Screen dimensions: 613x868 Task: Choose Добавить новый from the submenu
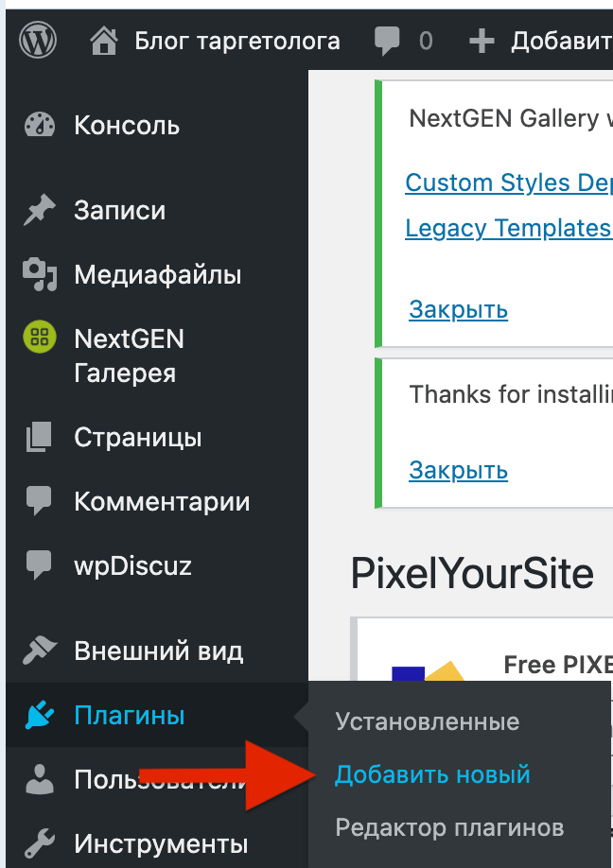[x=432, y=775]
